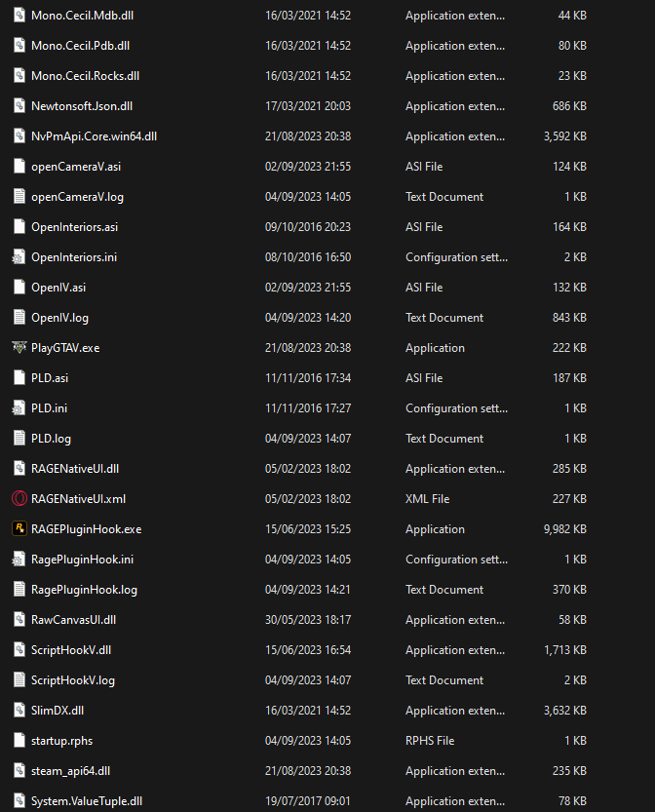The width and height of the screenshot is (655, 812).
Task: Select the file name OpenInteriors.ini
Action: (74, 257)
